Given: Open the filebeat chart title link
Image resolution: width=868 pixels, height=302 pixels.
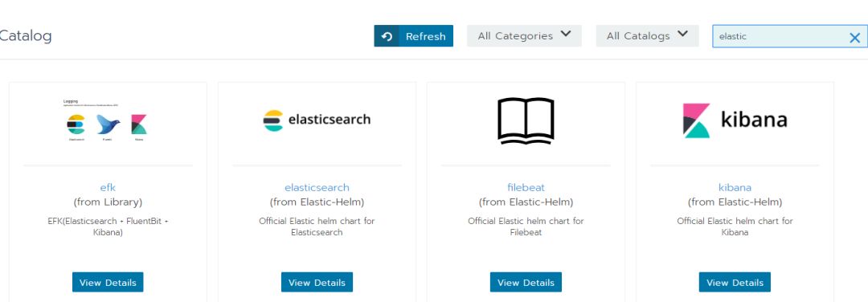Looking at the screenshot, I should [526, 187].
